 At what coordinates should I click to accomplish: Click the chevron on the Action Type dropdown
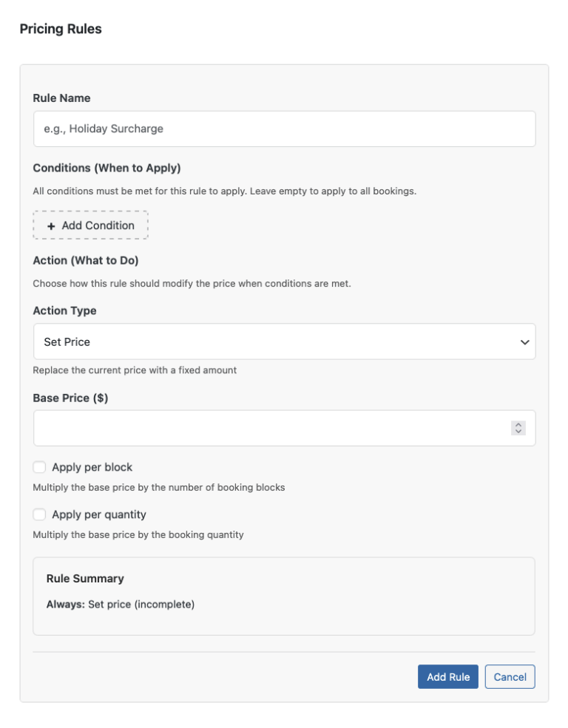526,341
